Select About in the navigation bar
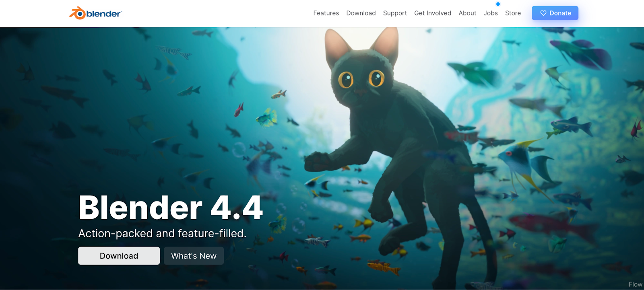Viewport: 644px width, 290px height. click(x=467, y=13)
